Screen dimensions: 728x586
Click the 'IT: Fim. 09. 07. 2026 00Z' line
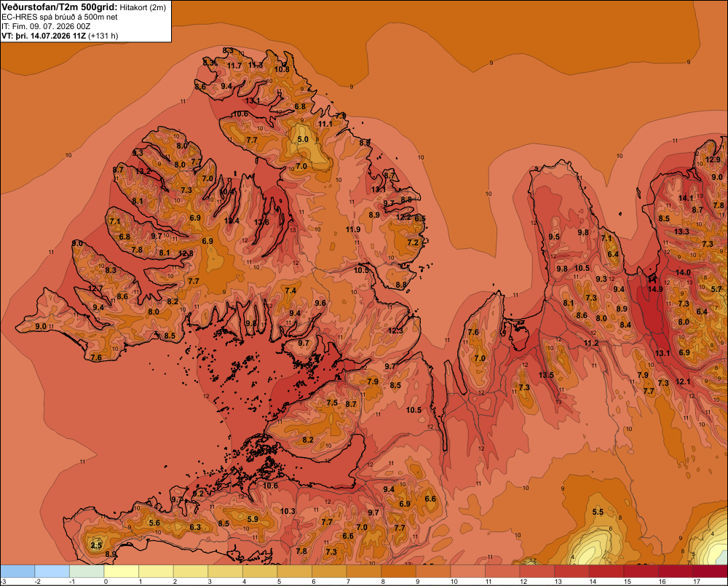(x=46, y=26)
